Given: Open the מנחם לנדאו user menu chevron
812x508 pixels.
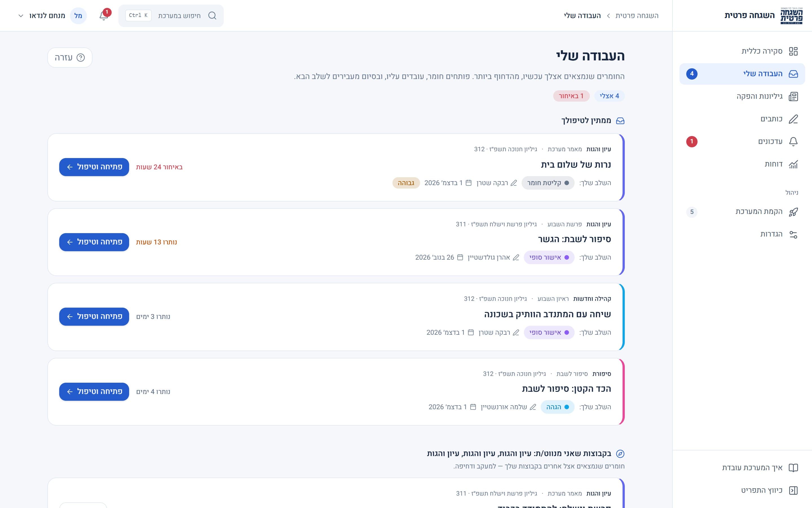Looking at the screenshot, I should [21, 16].
